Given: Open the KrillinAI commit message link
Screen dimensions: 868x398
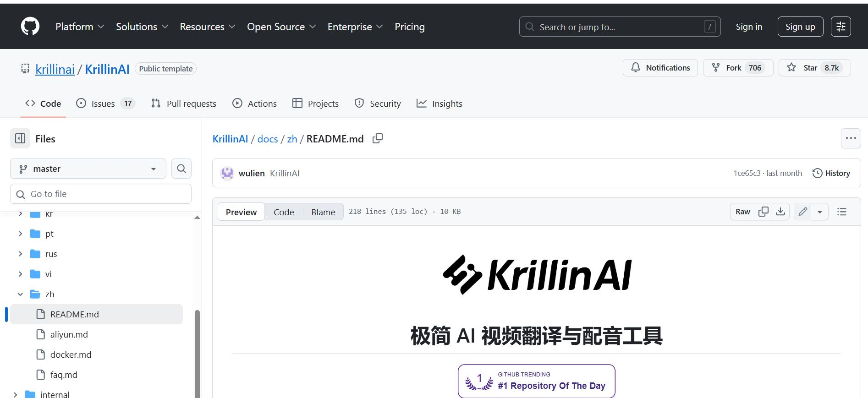Looking at the screenshot, I should pyautogui.click(x=285, y=173).
